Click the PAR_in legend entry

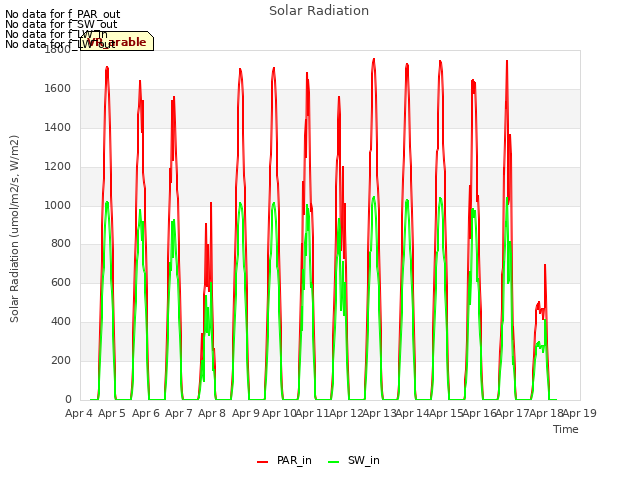pyautogui.click(x=284, y=460)
